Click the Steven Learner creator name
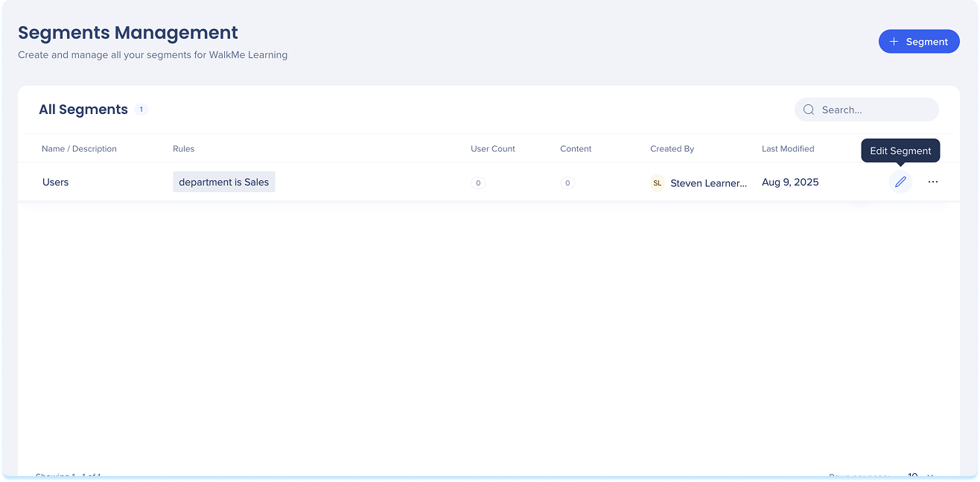Screen dimensions: 980x482 [707, 183]
